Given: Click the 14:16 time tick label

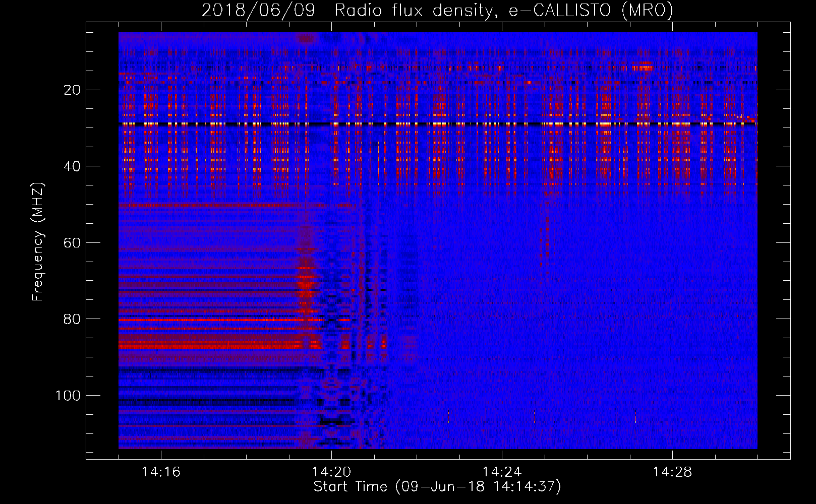Looking at the screenshot, I should pyautogui.click(x=161, y=472).
